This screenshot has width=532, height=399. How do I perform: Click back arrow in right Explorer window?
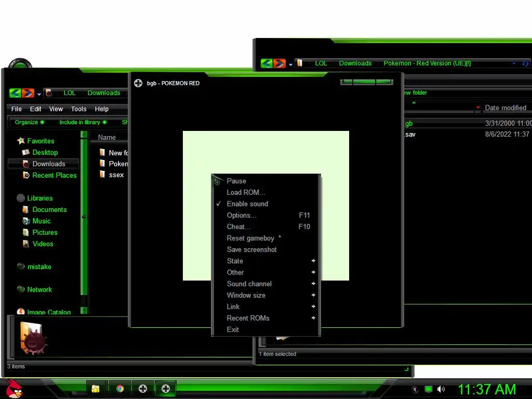(x=267, y=63)
